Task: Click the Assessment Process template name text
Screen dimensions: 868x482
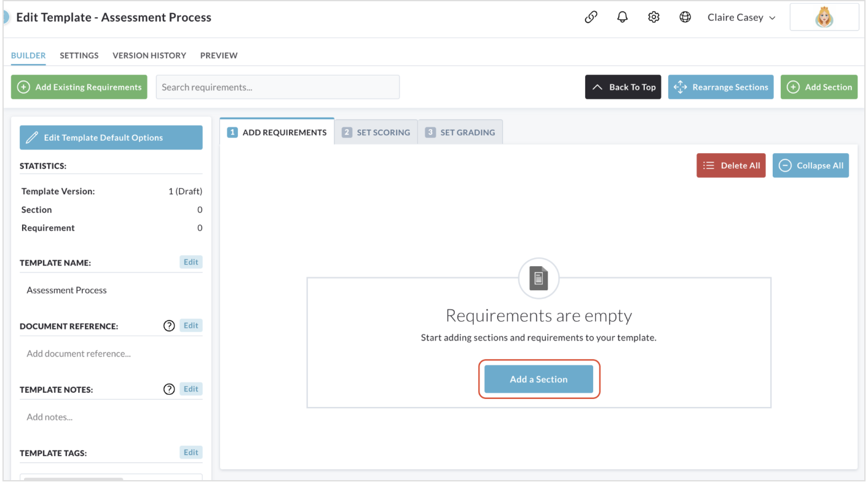Action: coord(66,290)
